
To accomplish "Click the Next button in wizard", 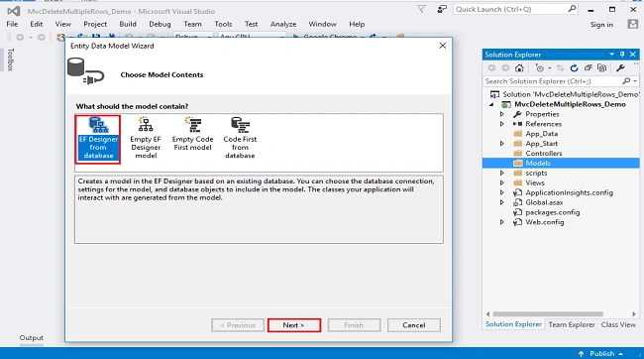I will 294,325.
